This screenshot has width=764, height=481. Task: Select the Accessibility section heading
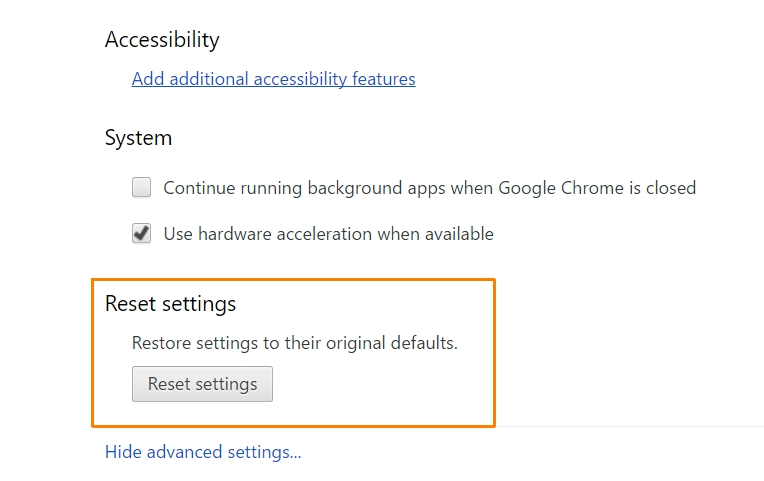coord(162,40)
